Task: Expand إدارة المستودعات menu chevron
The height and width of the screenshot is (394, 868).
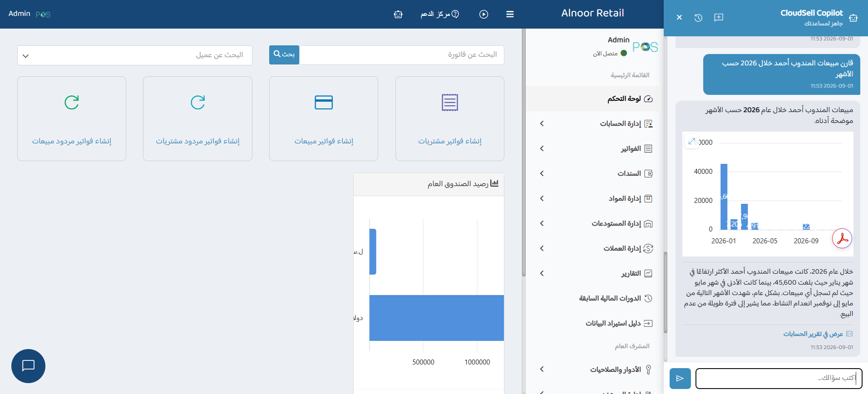Action: coord(542,223)
